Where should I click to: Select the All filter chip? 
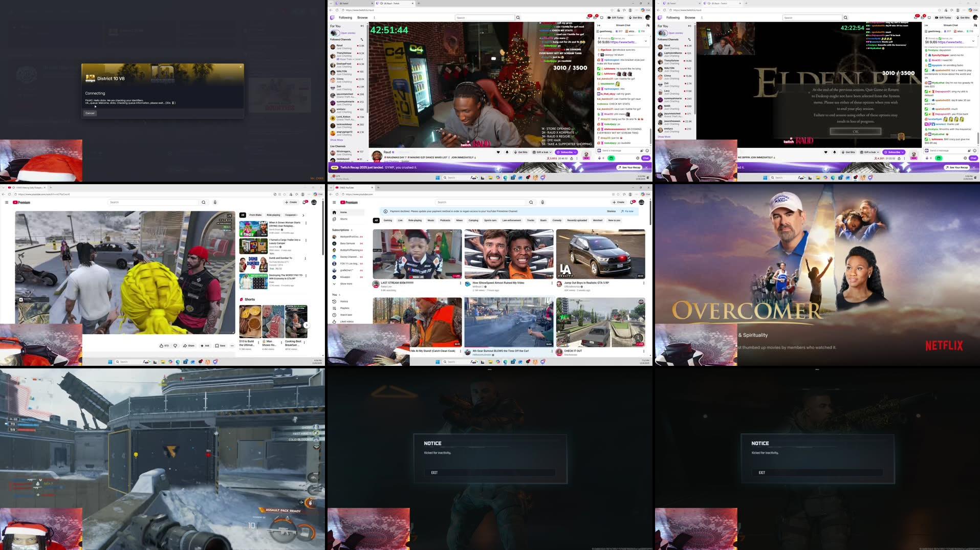coord(376,220)
